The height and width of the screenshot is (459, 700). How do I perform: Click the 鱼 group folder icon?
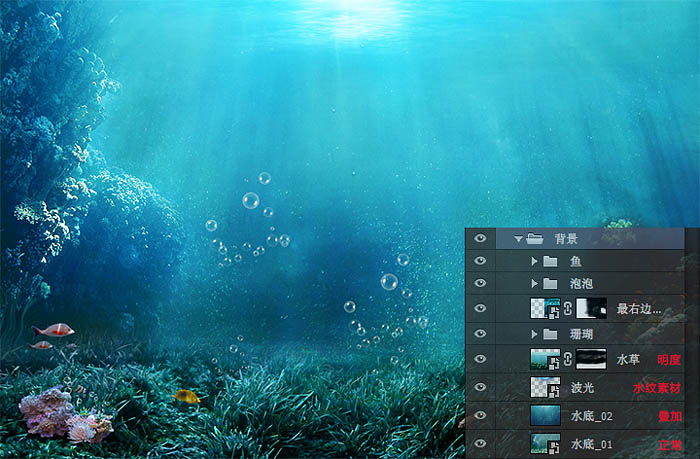[552, 261]
